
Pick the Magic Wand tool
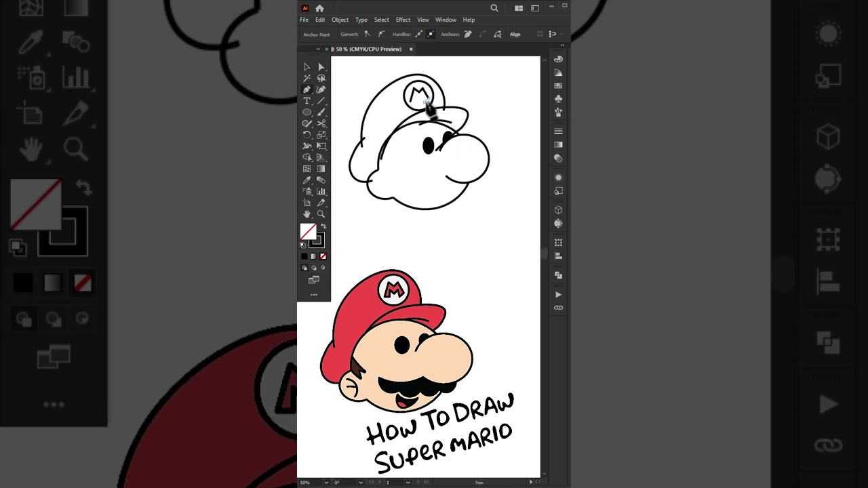(307, 79)
